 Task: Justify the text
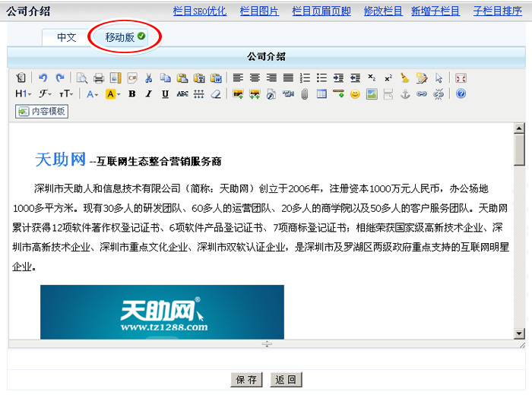pos(288,78)
